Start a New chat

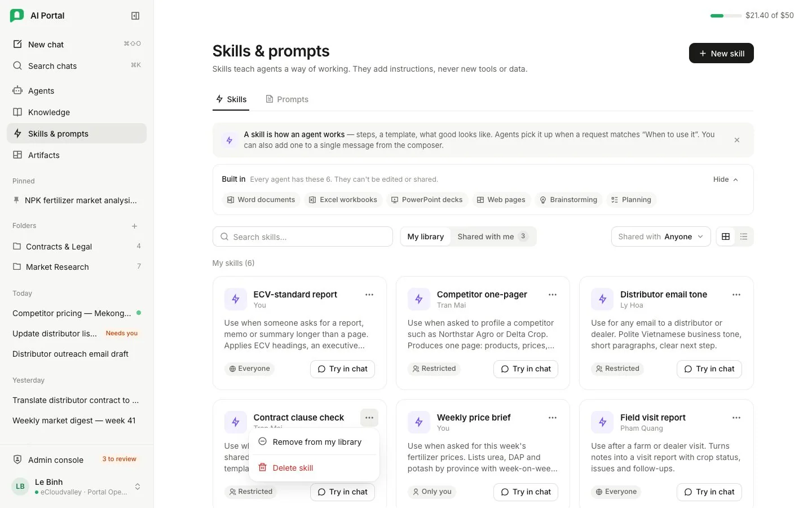77,44
